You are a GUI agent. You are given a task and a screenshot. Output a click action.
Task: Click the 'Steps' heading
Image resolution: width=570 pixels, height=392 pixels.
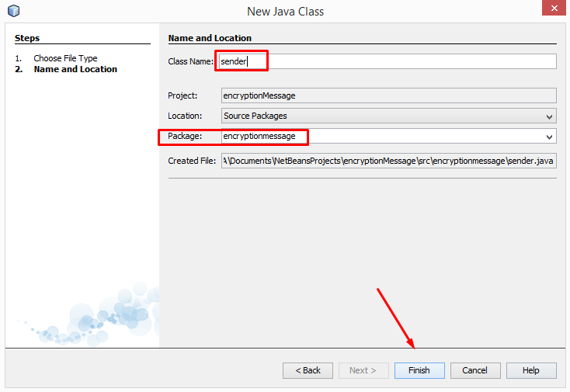(27, 38)
